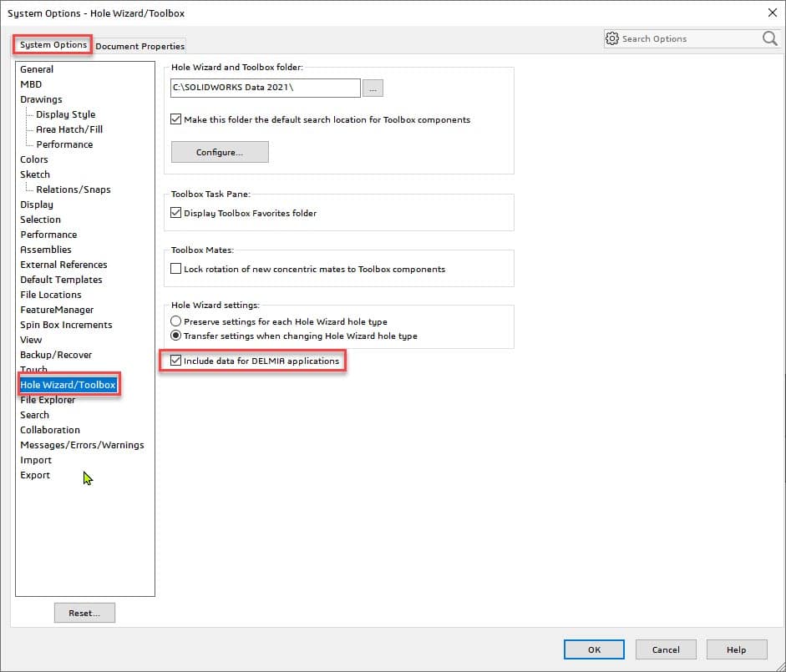Open Help for this dialog
The height and width of the screenshot is (672, 786).
pyautogui.click(x=737, y=649)
